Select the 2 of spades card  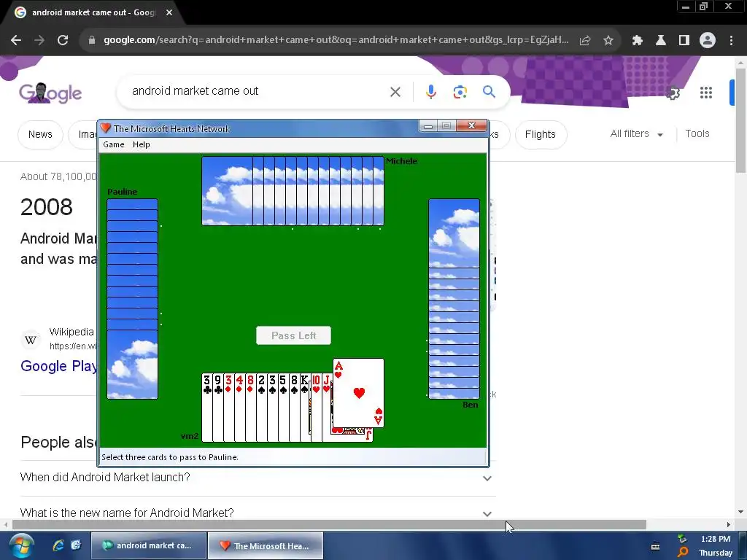262,407
